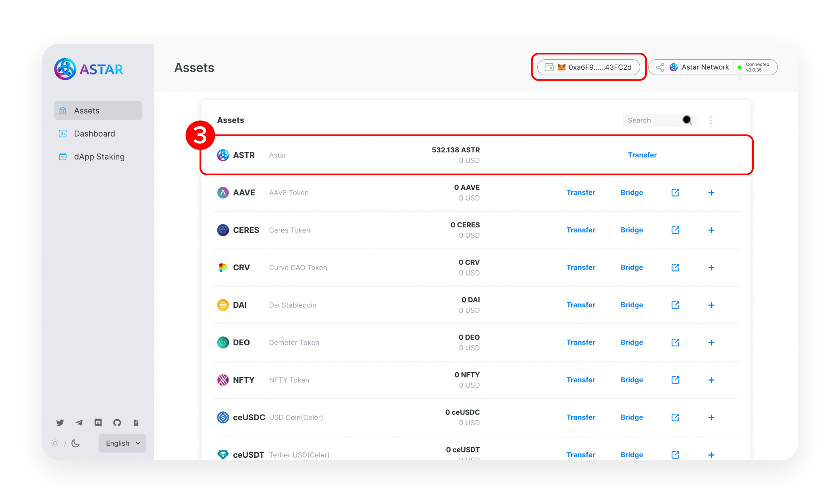Viewport: 840px width, 504px height.
Task: Click Transfer in the CERES row
Action: click(x=581, y=230)
